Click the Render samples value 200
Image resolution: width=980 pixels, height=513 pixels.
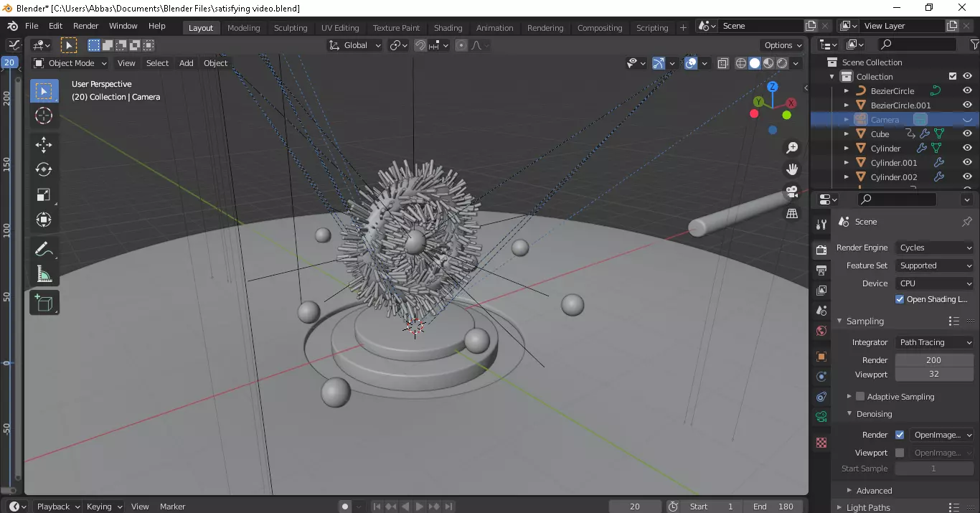933,360
